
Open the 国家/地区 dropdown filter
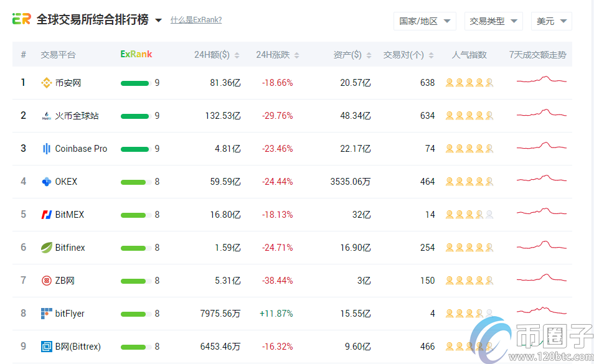tap(425, 21)
